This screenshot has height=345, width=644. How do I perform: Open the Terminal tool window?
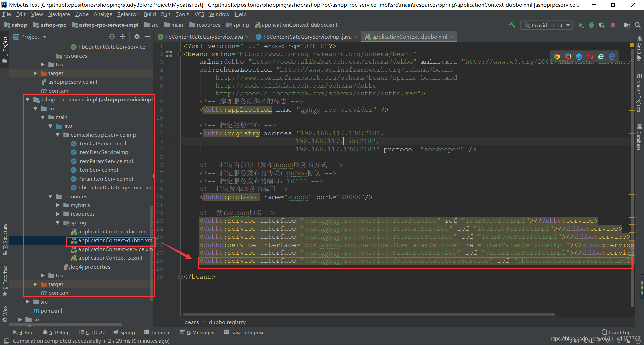point(157,332)
